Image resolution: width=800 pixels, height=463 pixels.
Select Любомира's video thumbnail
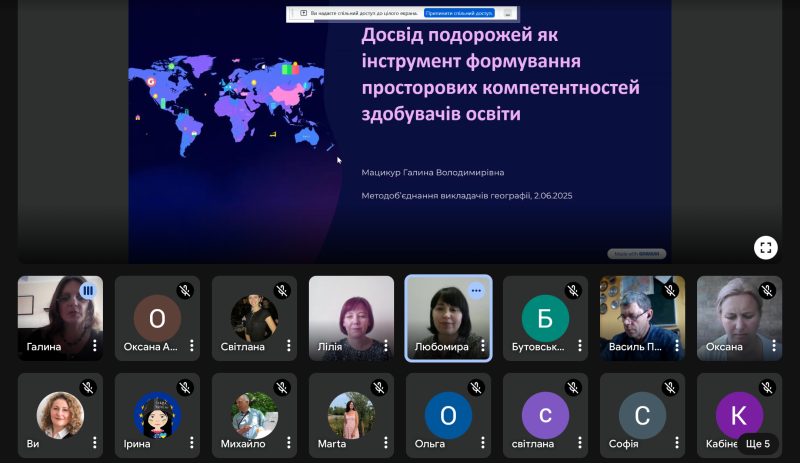tap(447, 315)
